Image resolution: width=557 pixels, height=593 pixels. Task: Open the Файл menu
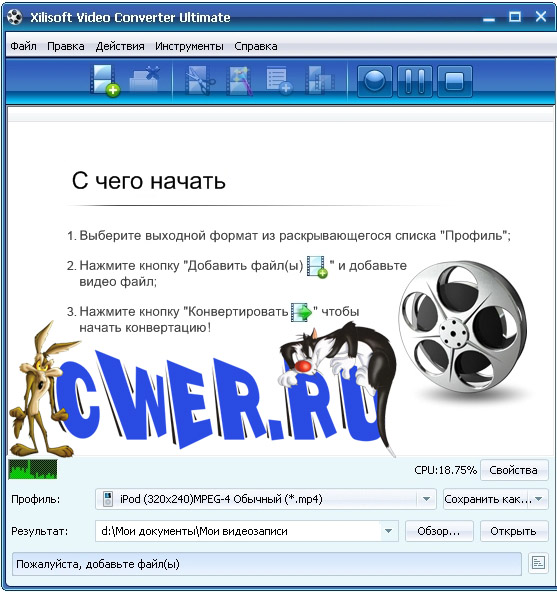pos(23,46)
